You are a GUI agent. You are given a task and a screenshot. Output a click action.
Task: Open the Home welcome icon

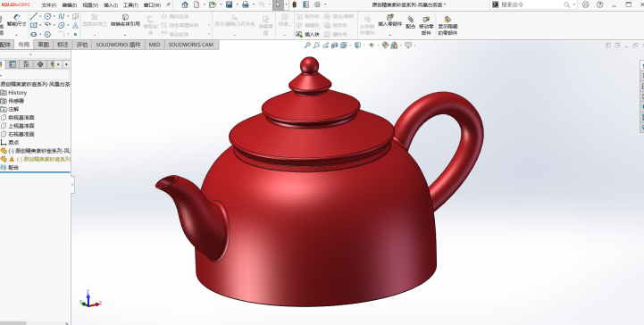(185, 4)
